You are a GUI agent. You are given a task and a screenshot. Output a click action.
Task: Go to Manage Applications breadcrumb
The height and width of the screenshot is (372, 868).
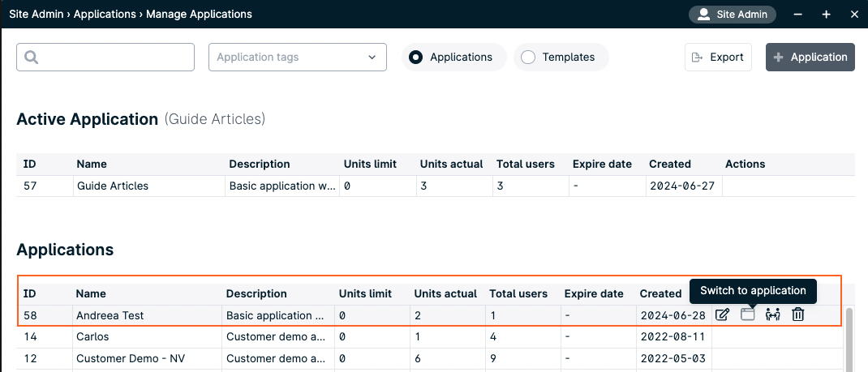199,15
